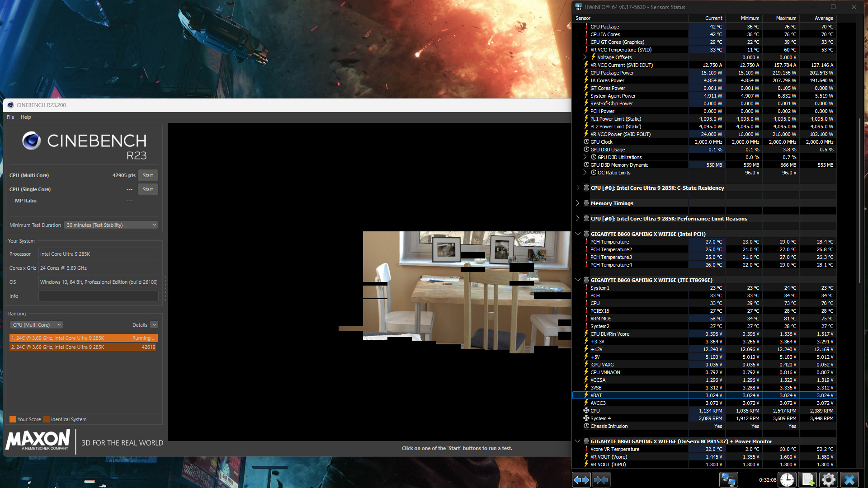Click the 0:32:08 elapsed timer

pos(767,480)
